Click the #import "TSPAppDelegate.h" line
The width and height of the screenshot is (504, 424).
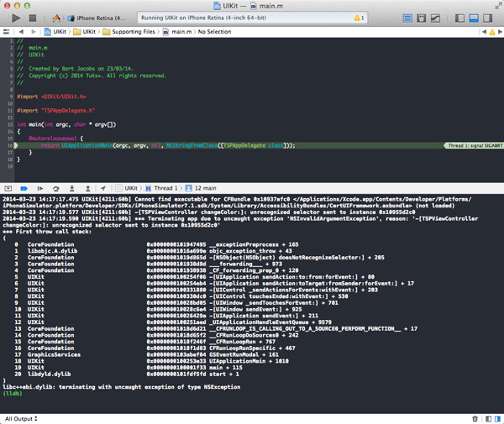click(x=56, y=111)
